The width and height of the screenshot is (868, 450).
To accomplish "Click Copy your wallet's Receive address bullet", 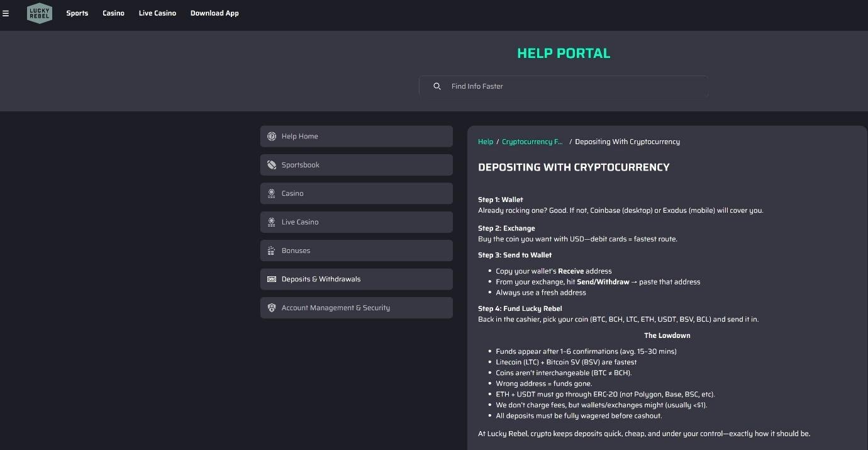I will coord(554,271).
